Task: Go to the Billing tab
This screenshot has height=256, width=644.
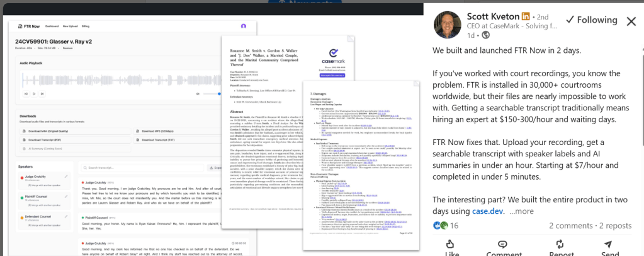Action: pyautogui.click(x=86, y=27)
